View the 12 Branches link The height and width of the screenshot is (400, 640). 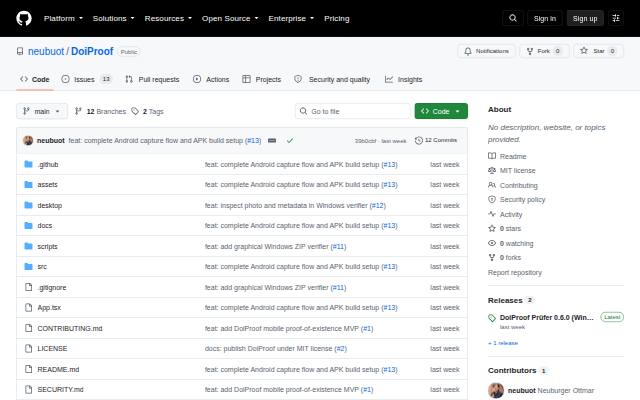pyautogui.click(x=100, y=111)
